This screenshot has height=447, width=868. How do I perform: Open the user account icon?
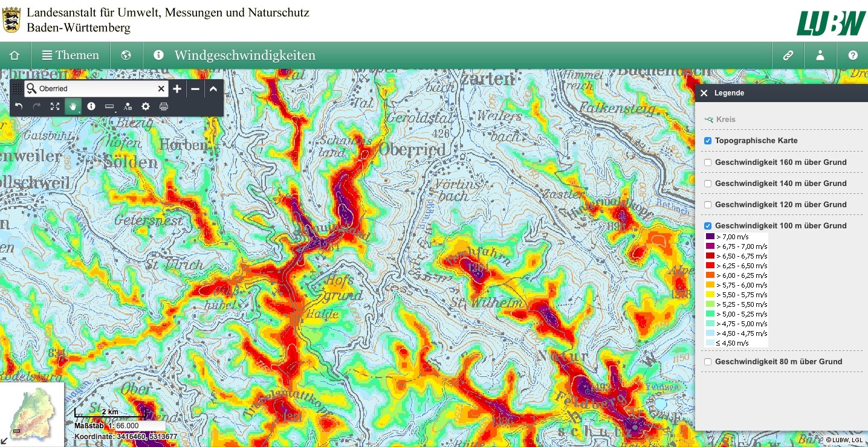(820, 56)
